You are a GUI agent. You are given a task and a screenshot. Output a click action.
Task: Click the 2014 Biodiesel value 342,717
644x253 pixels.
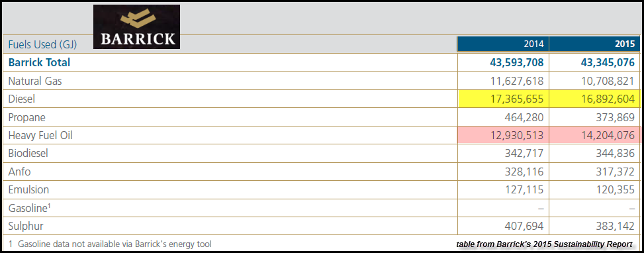pos(524,154)
